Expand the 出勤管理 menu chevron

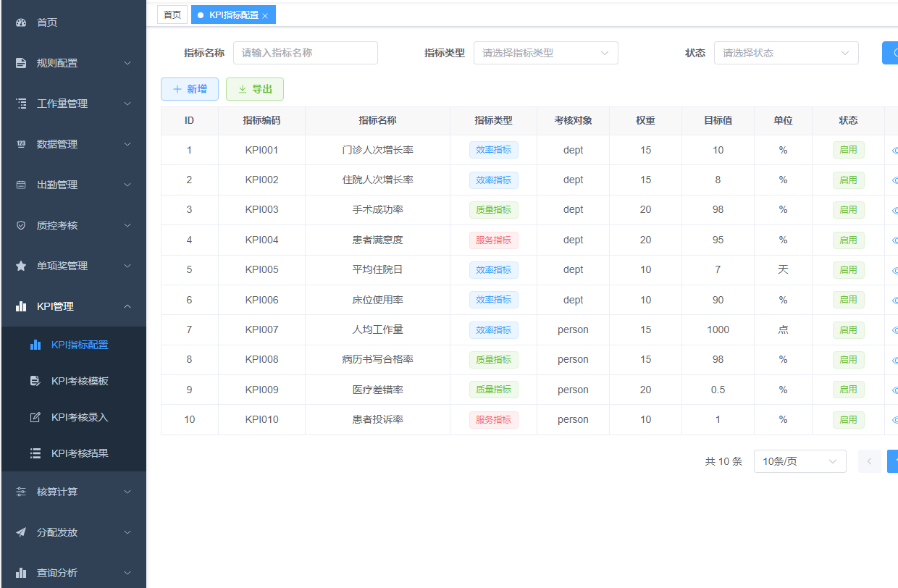[127, 185]
